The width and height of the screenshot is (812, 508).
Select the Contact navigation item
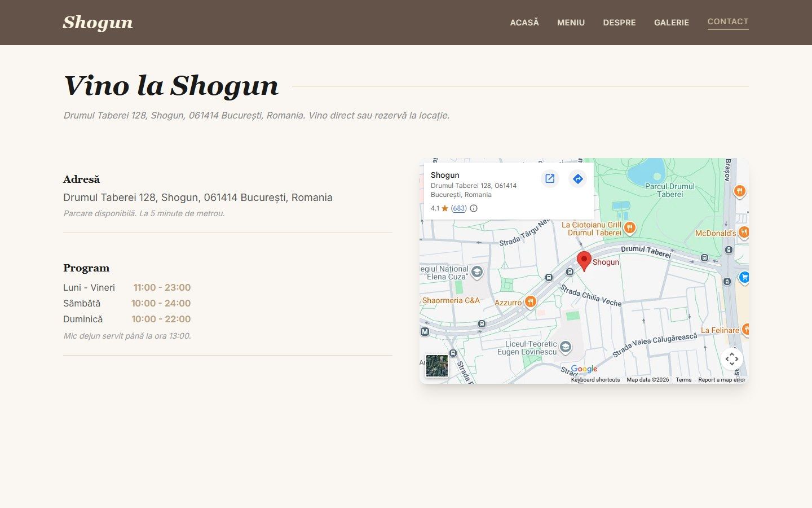728,21
